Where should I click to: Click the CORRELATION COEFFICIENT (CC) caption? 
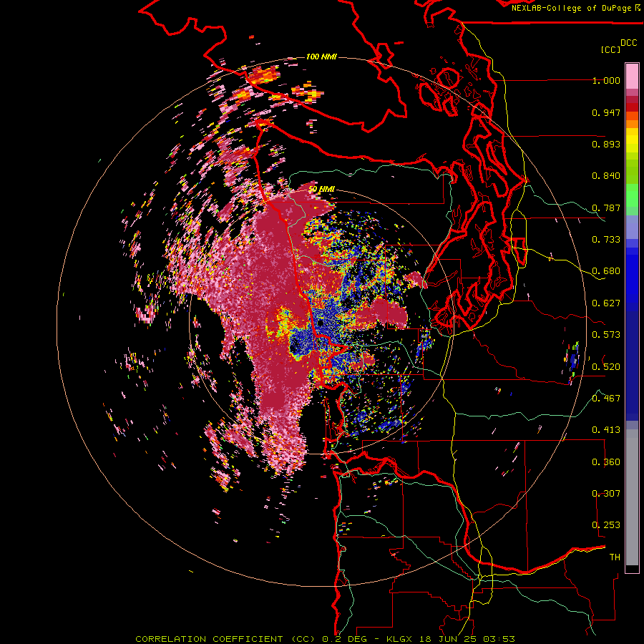(x=225, y=639)
